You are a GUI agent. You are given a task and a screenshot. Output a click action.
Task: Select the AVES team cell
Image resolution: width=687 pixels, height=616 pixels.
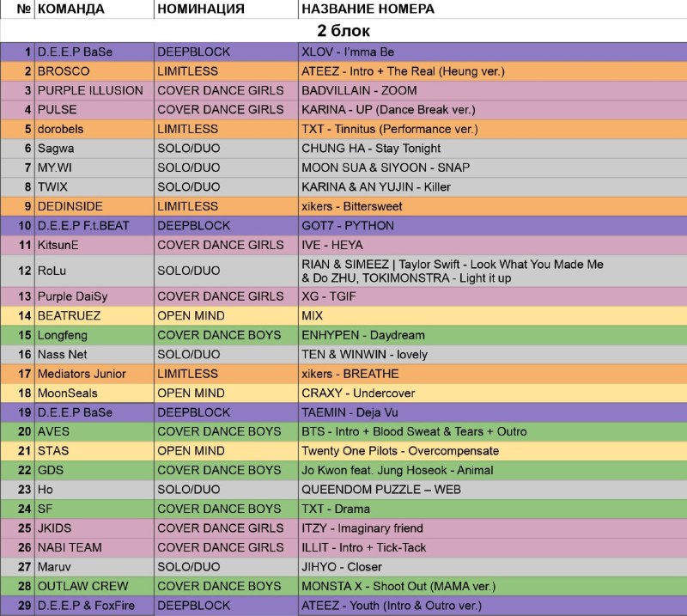tap(94, 431)
